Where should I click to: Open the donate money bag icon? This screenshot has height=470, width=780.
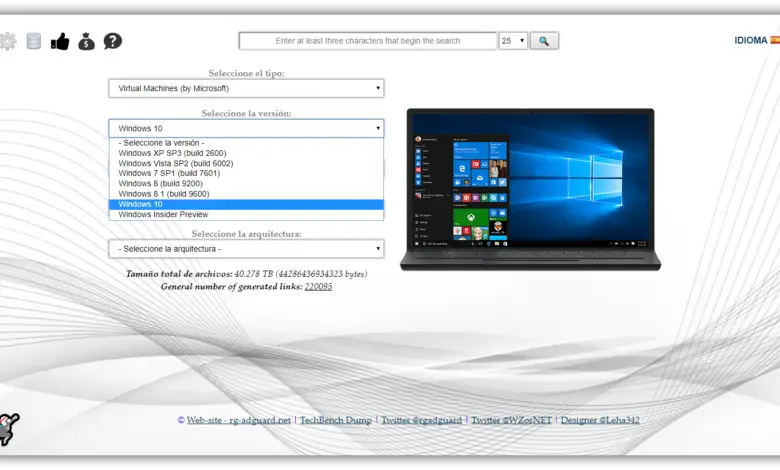(x=86, y=41)
